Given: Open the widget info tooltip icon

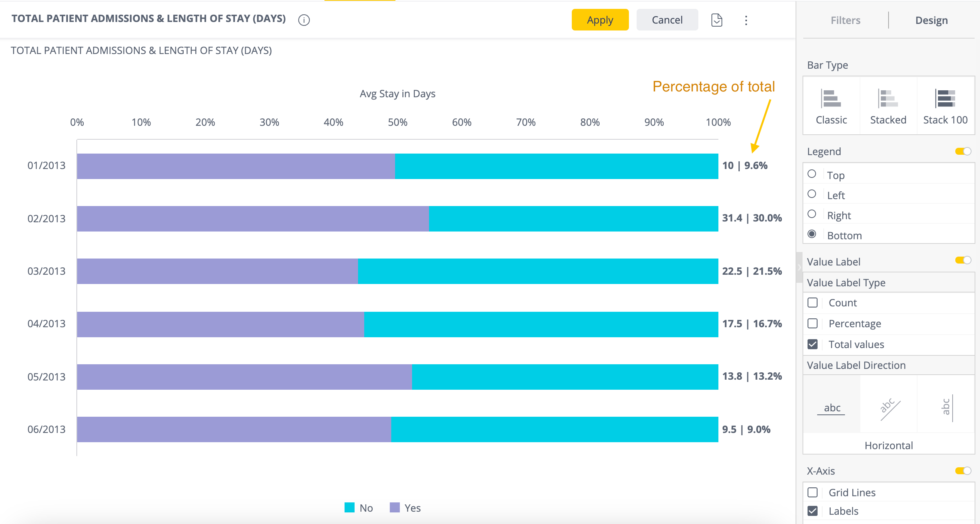Looking at the screenshot, I should pos(304,20).
